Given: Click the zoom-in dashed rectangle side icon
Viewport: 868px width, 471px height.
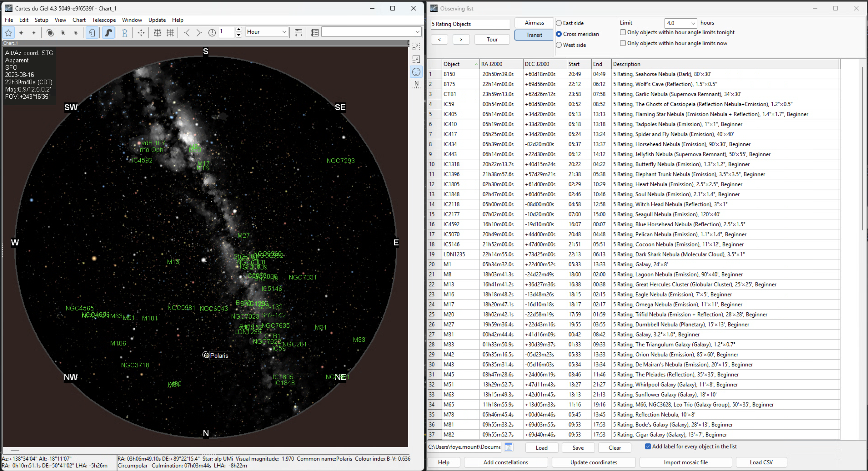Looking at the screenshot, I should pos(416,46).
